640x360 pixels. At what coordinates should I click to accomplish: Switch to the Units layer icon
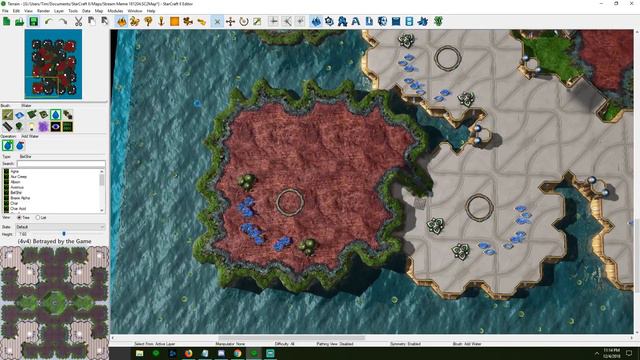(135, 22)
